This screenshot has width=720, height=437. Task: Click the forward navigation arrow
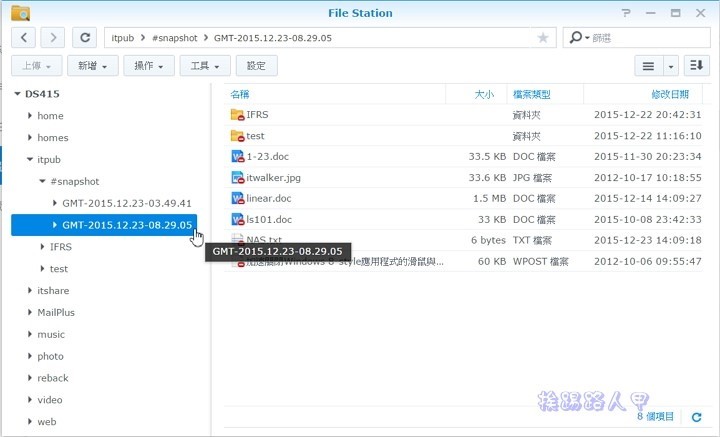pyautogui.click(x=52, y=37)
